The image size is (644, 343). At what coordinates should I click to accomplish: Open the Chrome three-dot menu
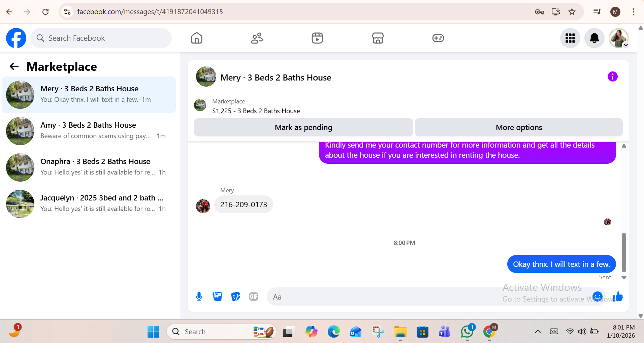634,12
